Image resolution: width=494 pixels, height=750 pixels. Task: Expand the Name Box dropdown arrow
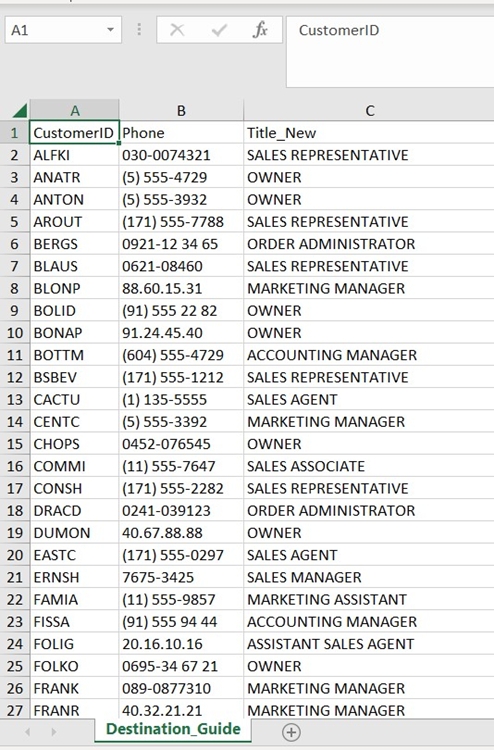(110, 30)
